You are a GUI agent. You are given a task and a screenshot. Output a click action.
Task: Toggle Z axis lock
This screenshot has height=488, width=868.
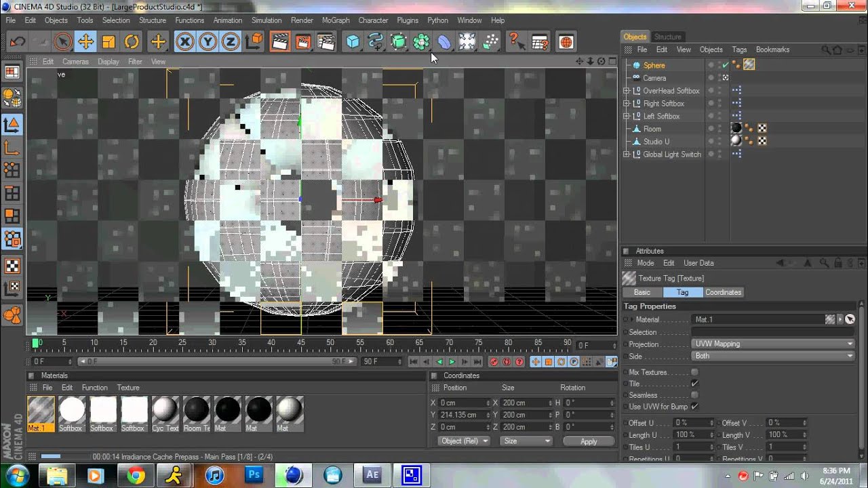(231, 42)
